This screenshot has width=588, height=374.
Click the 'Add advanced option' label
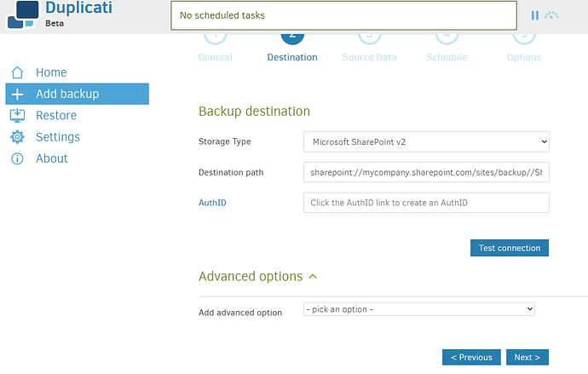pos(240,313)
